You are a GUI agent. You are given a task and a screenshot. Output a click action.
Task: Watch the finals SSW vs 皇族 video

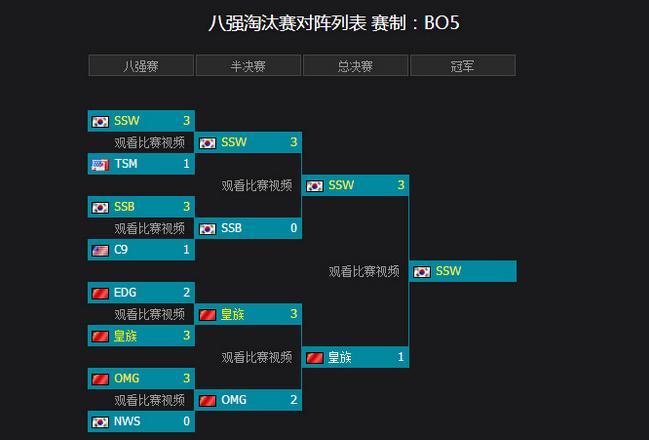pos(364,271)
